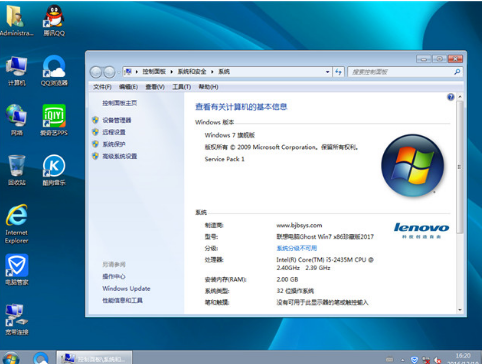Viewport: 482px width, 364px height.
Task: Open the help question mark icon
Action: click(x=451, y=97)
